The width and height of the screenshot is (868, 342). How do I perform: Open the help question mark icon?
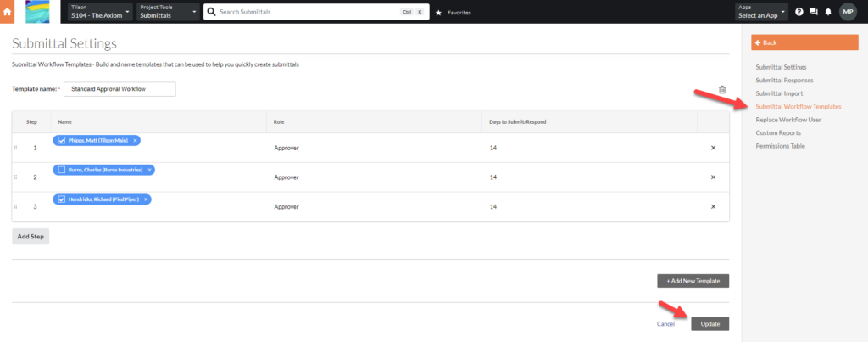pyautogui.click(x=798, y=12)
